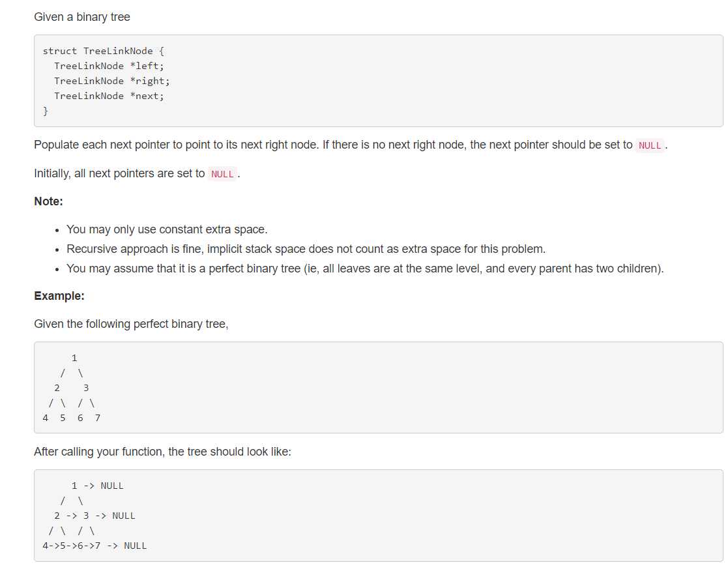Click the 'Given a binary tree' heading text

81,17
